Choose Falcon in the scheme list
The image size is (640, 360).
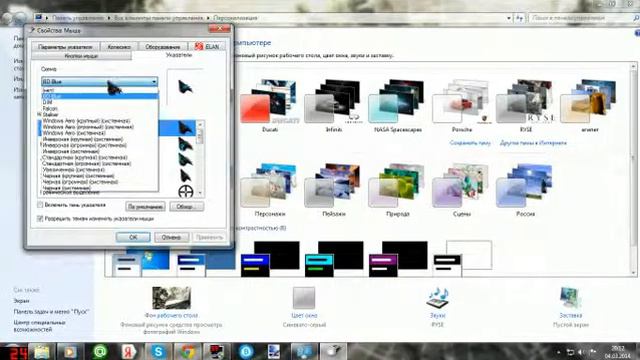(50, 109)
